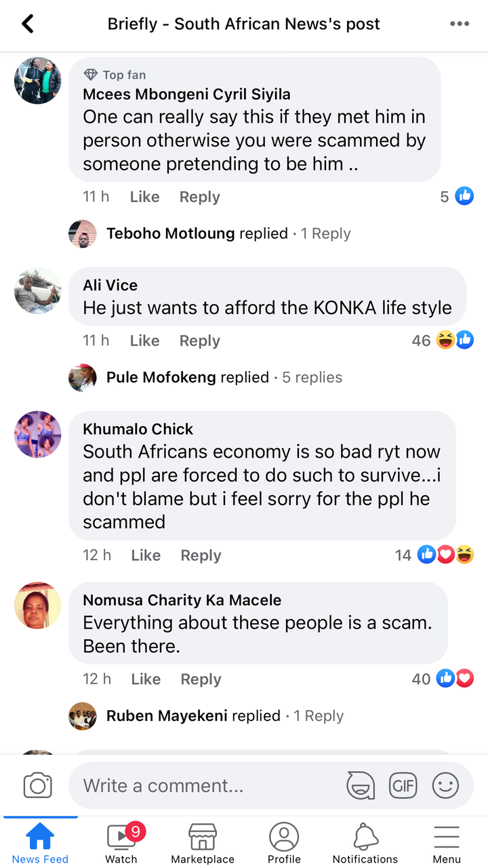Open Watch tab with 9 badge
Viewport: 488px width, 868px height.
tap(121, 843)
